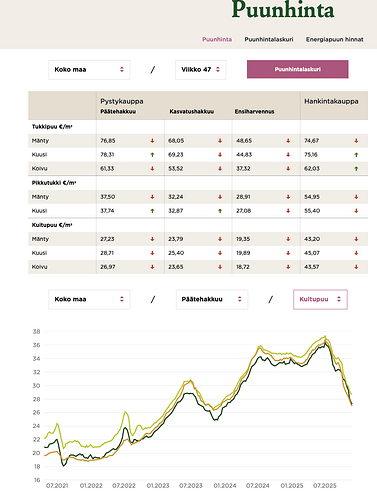This screenshot has width=377, height=500.
Task: Click the down arrow beside 68,05
Action: pyautogui.click(x=220, y=141)
